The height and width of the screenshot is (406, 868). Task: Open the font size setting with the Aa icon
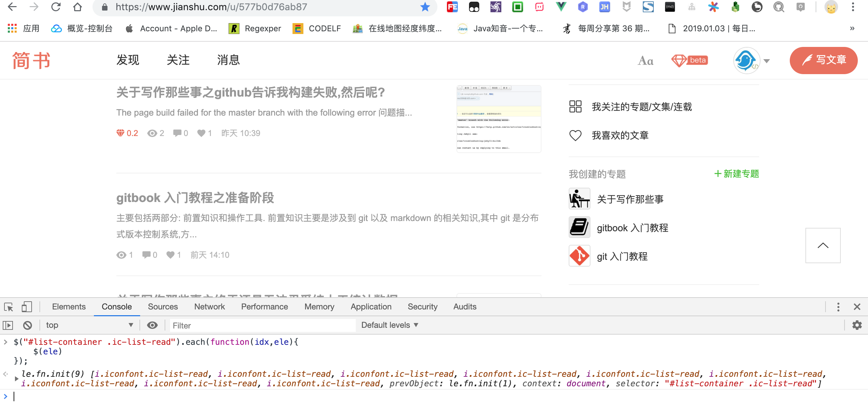pyautogui.click(x=645, y=61)
